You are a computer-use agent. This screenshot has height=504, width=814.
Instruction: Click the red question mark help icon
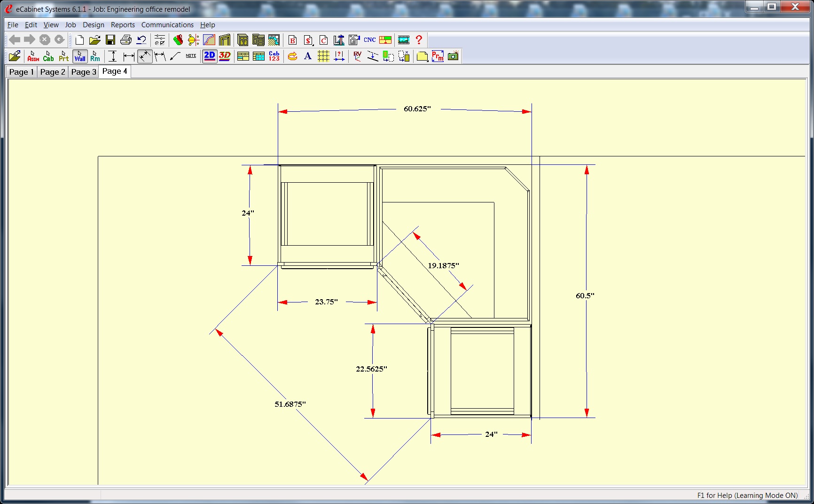[419, 40]
